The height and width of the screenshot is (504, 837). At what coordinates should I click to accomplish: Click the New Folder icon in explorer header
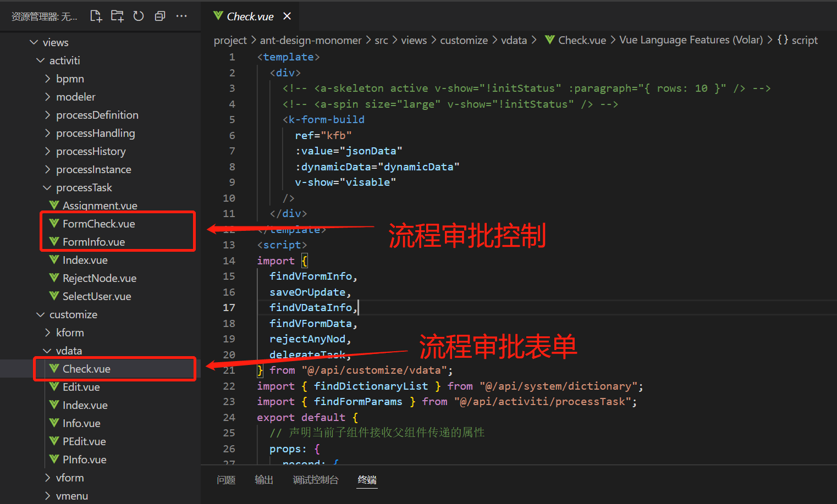point(117,16)
